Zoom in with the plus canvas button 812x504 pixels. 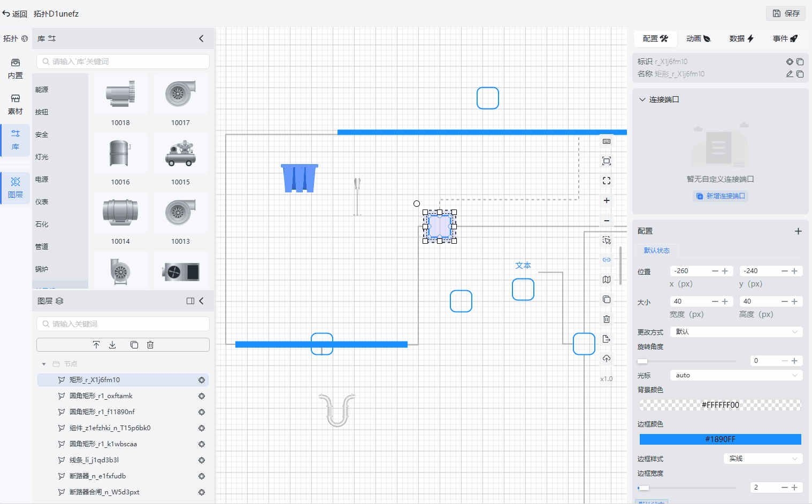(607, 201)
